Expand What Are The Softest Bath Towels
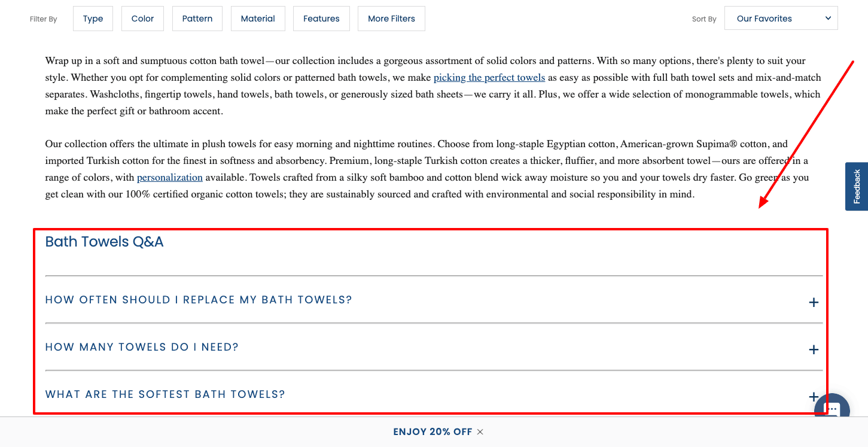 click(434, 394)
